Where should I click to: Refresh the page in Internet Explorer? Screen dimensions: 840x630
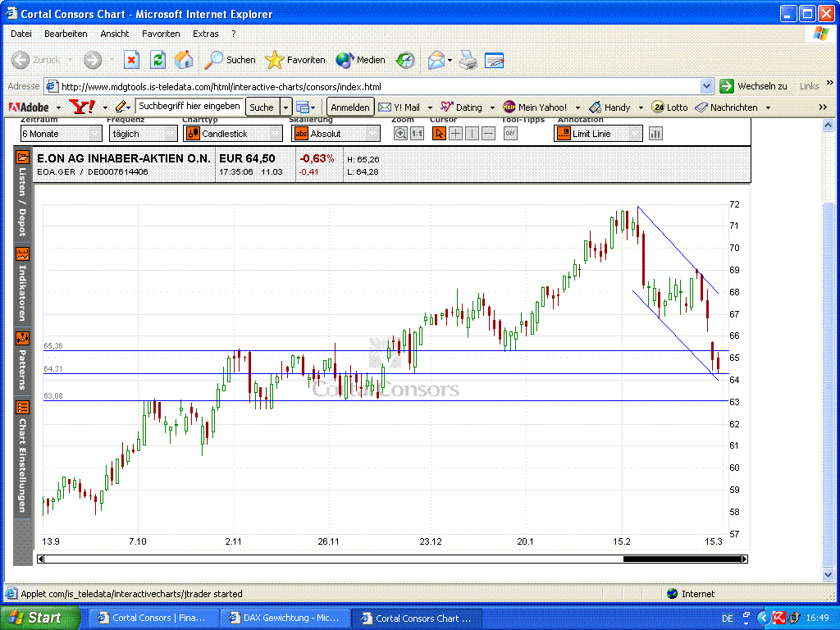click(157, 60)
